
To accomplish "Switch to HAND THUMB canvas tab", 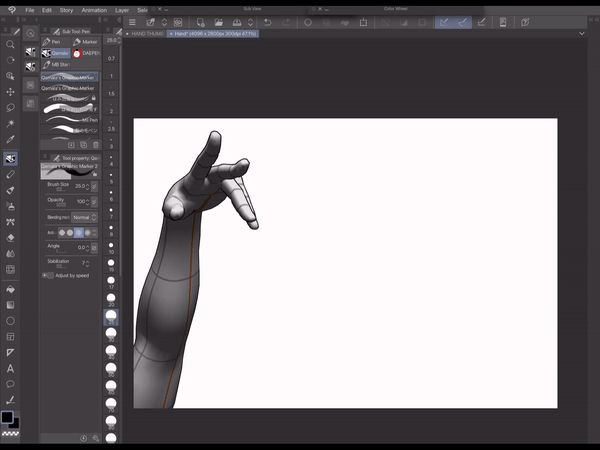I will [145, 34].
